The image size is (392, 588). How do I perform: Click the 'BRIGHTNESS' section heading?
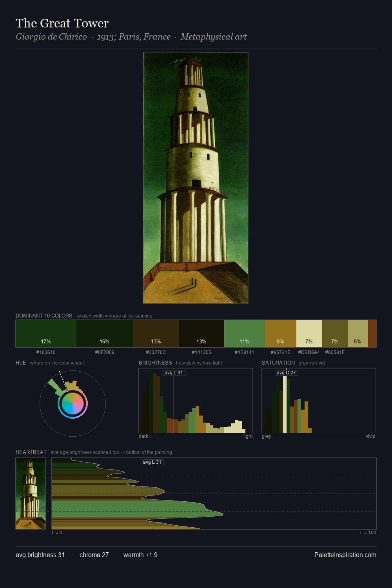pyautogui.click(x=155, y=363)
